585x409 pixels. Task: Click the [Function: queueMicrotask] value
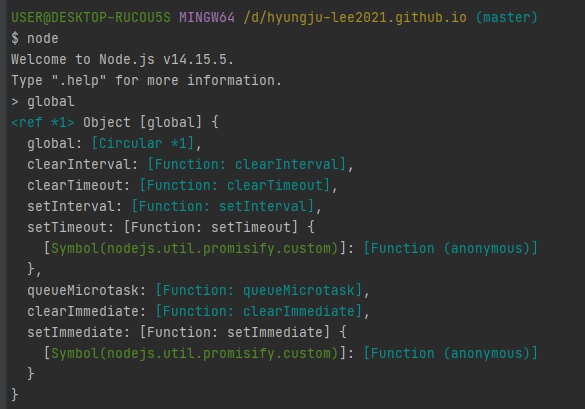pos(259,290)
